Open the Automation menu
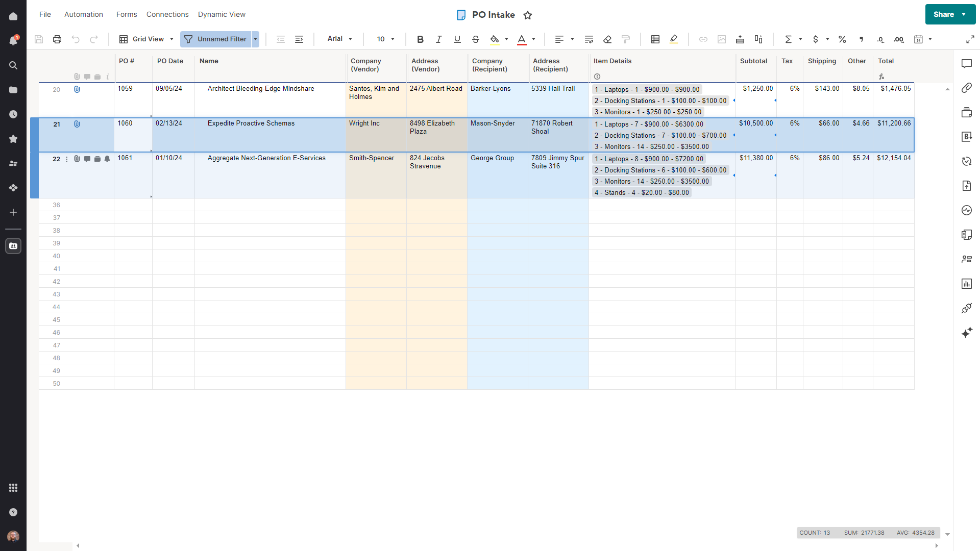The height and width of the screenshot is (551, 980). pos(83,14)
